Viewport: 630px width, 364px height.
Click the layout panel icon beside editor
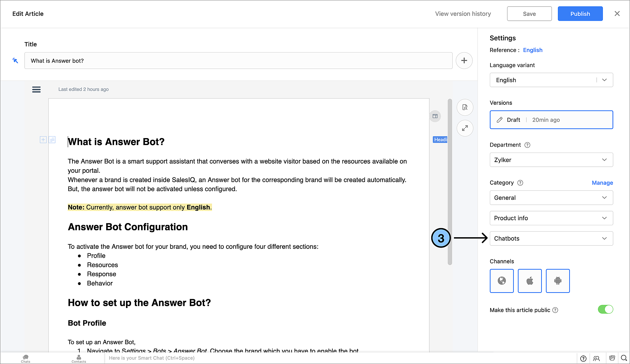click(435, 116)
